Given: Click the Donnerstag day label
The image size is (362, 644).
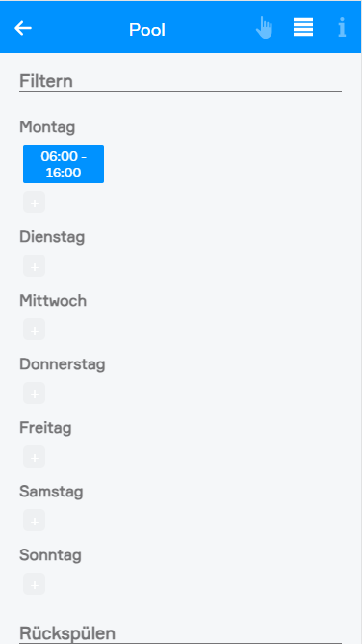Looking at the screenshot, I should [63, 364].
